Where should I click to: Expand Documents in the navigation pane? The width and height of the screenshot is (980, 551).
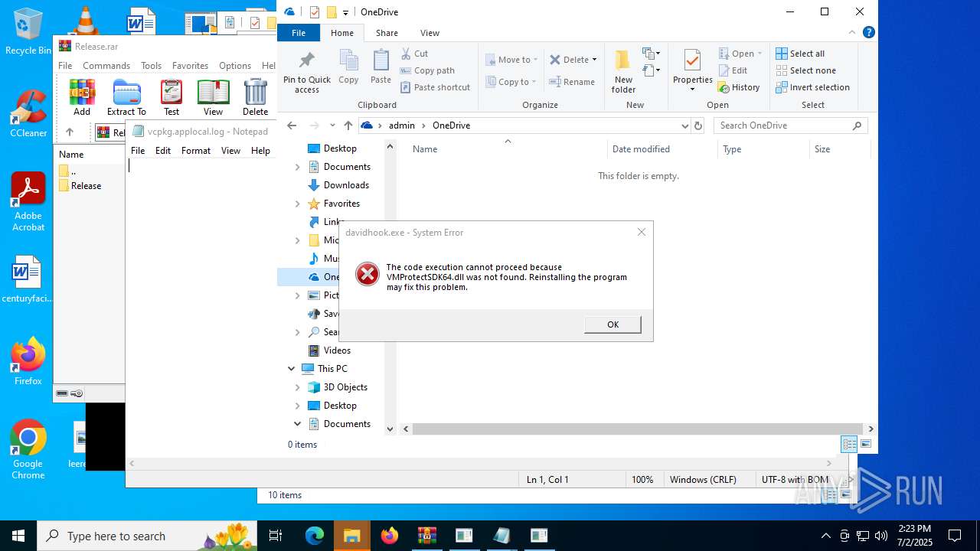298,167
